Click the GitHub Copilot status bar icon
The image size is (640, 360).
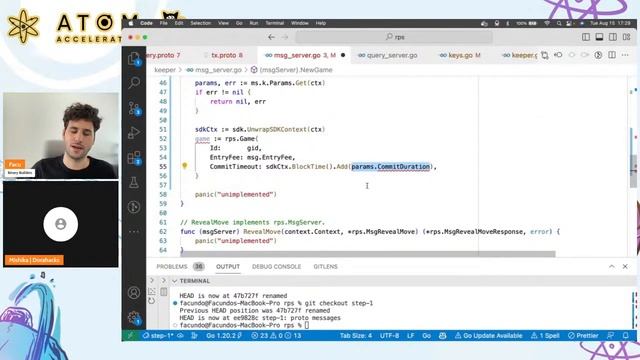442,336
